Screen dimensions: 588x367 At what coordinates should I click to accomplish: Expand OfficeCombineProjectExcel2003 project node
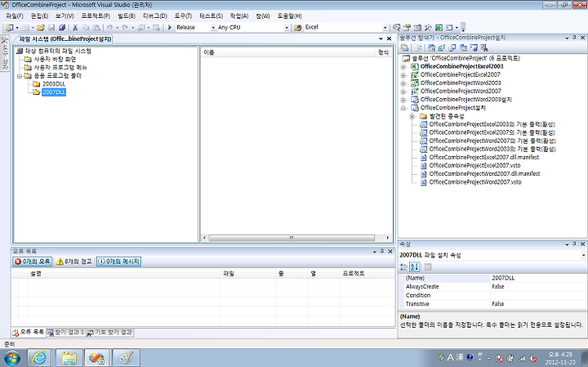[403, 67]
